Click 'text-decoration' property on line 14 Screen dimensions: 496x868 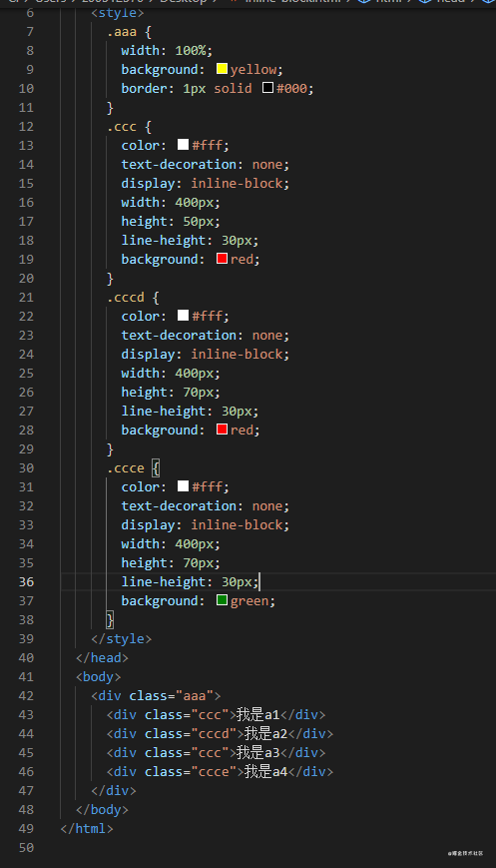tap(180, 165)
